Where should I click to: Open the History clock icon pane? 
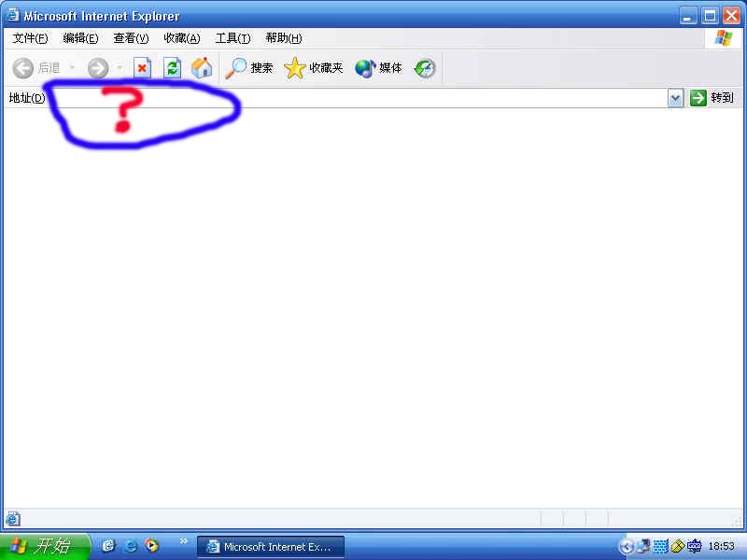pyautogui.click(x=425, y=68)
